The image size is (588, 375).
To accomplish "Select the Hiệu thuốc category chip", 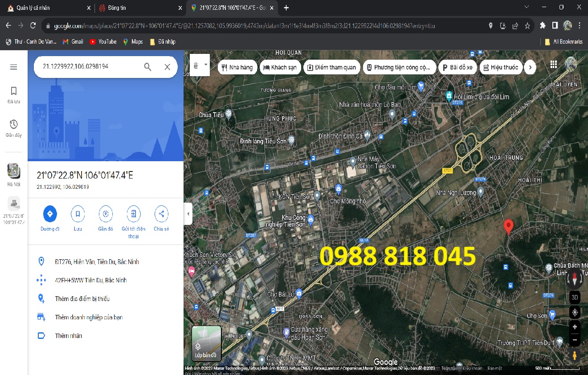I will click(x=500, y=67).
